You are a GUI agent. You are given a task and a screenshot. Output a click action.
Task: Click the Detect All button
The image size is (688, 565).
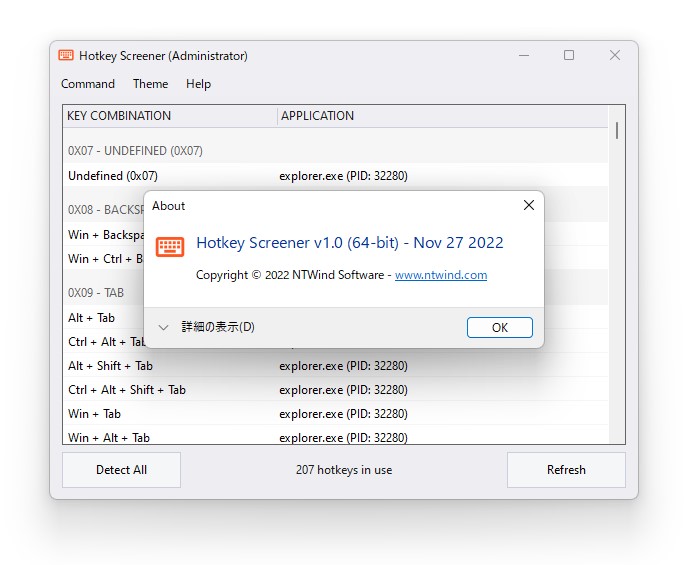(122, 470)
